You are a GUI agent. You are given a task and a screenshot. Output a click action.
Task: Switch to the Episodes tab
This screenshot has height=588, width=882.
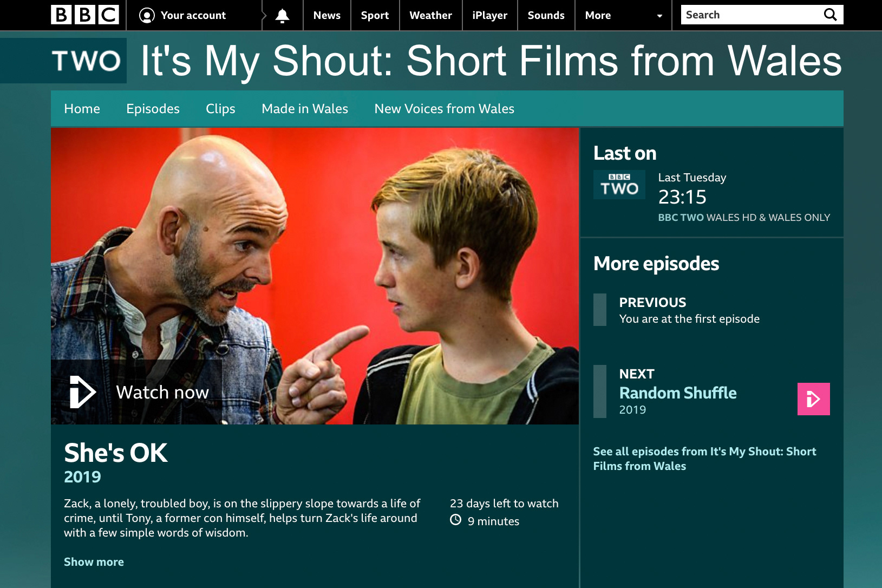[153, 109]
